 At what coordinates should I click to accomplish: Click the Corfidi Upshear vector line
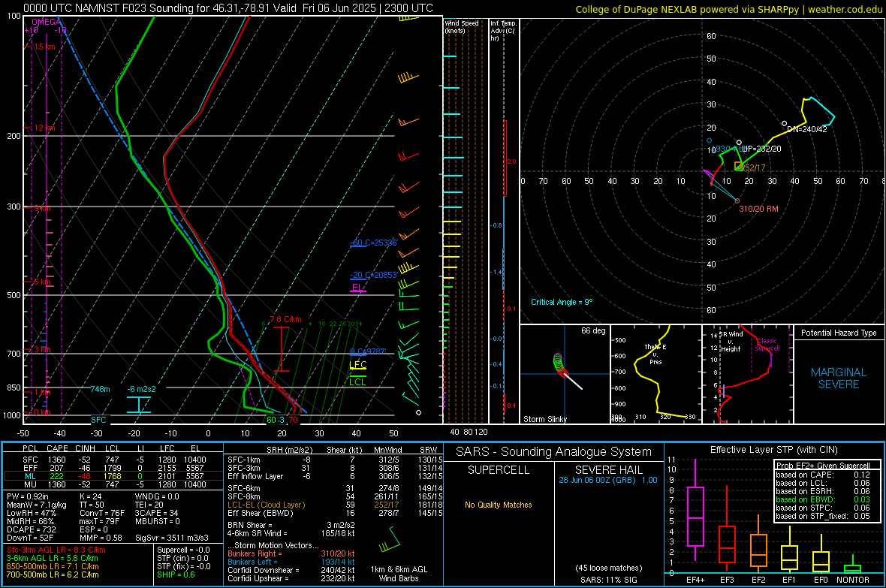(291, 578)
